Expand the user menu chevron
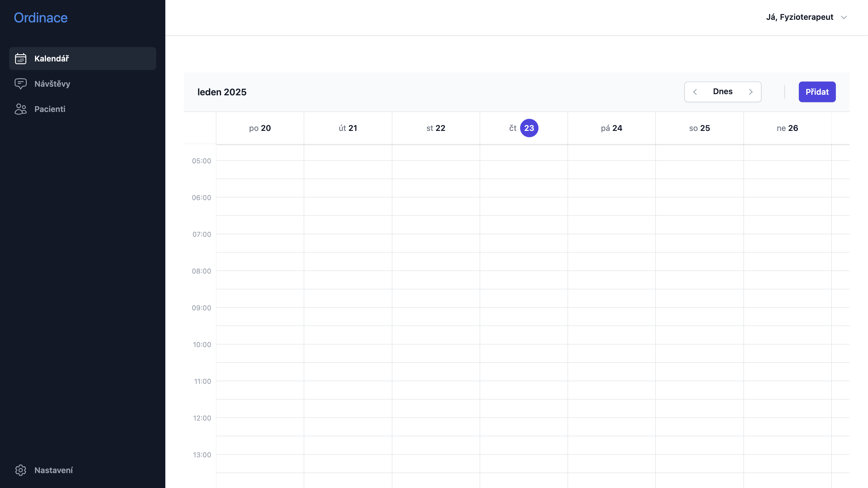 click(844, 18)
